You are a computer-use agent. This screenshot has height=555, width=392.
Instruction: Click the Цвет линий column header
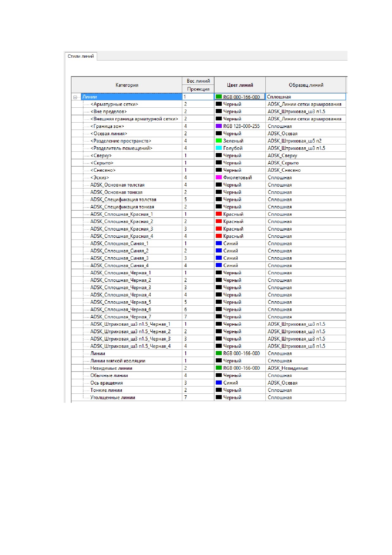click(240, 85)
